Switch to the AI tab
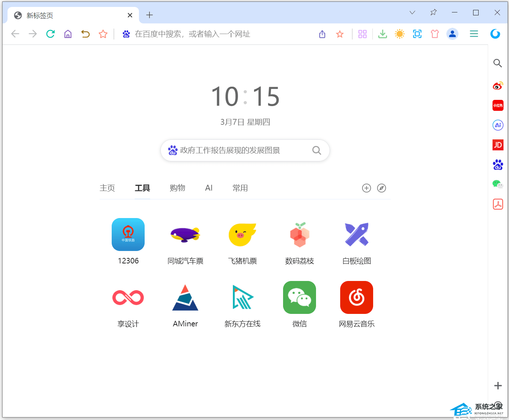The width and height of the screenshot is (509, 420). 209,188
